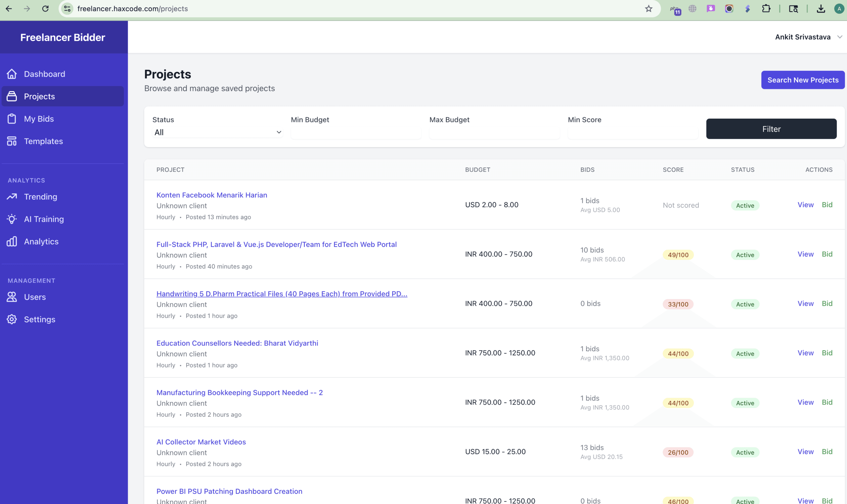847x504 pixels.
Task: View site information in address bar
Action: [x=67, y=9]
